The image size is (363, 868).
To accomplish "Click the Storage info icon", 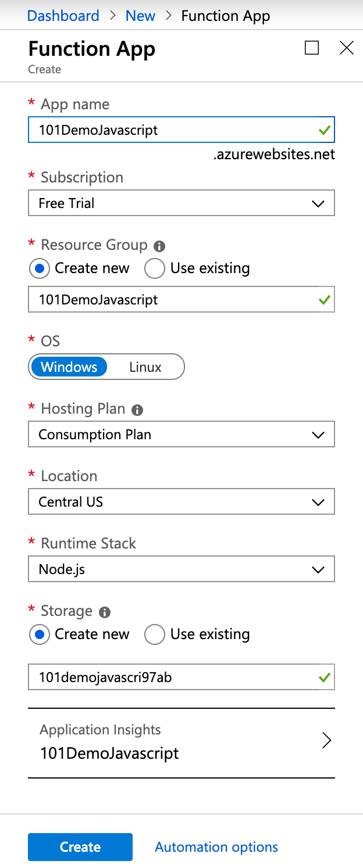I will 105,612.
